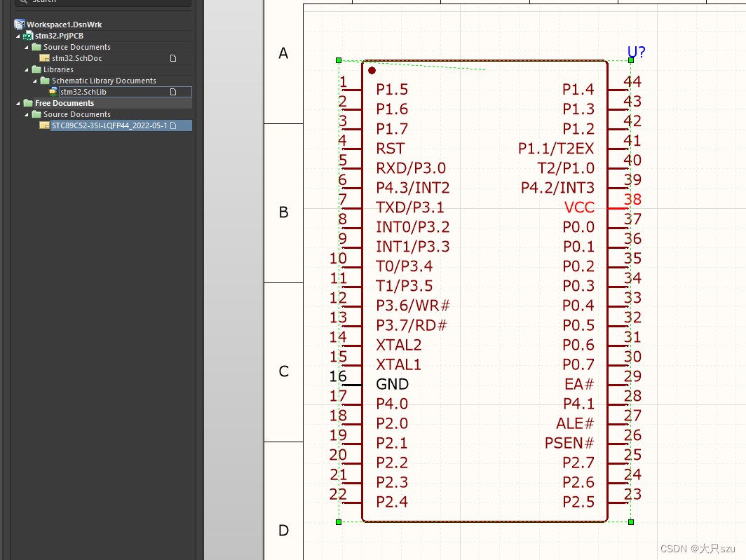The image size is (746, 560).
Task: Click the P3.7/RD# pin label
Action: click(x=412, y=325)
